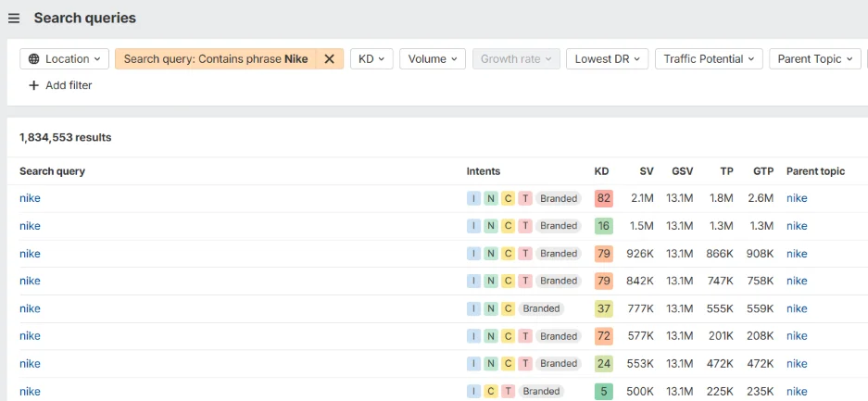Open the parent topic nike link in first row

(x=797, y=198)
